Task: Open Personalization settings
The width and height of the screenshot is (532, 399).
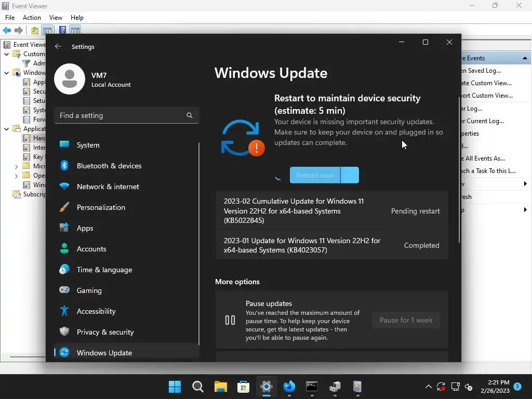Action: click(x=126, y=207)
